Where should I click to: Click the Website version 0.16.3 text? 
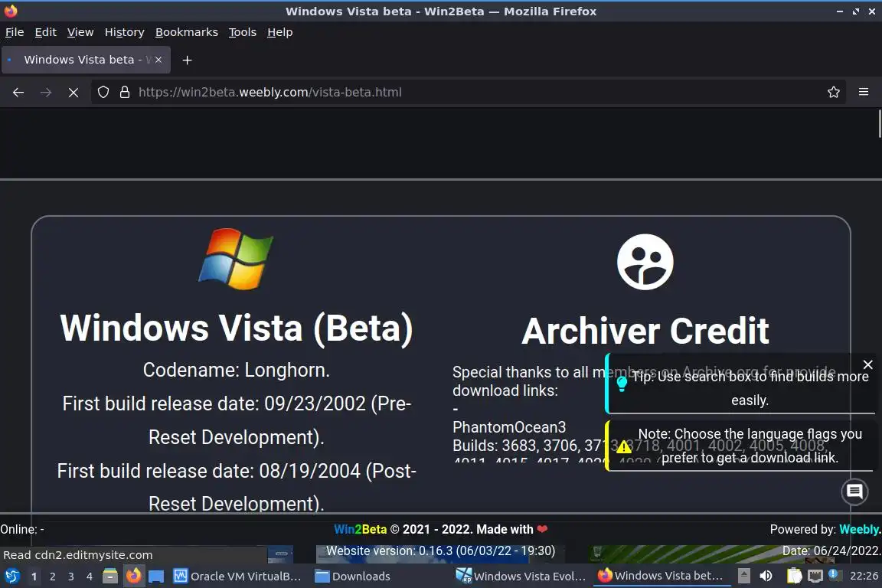coord(440,550)
